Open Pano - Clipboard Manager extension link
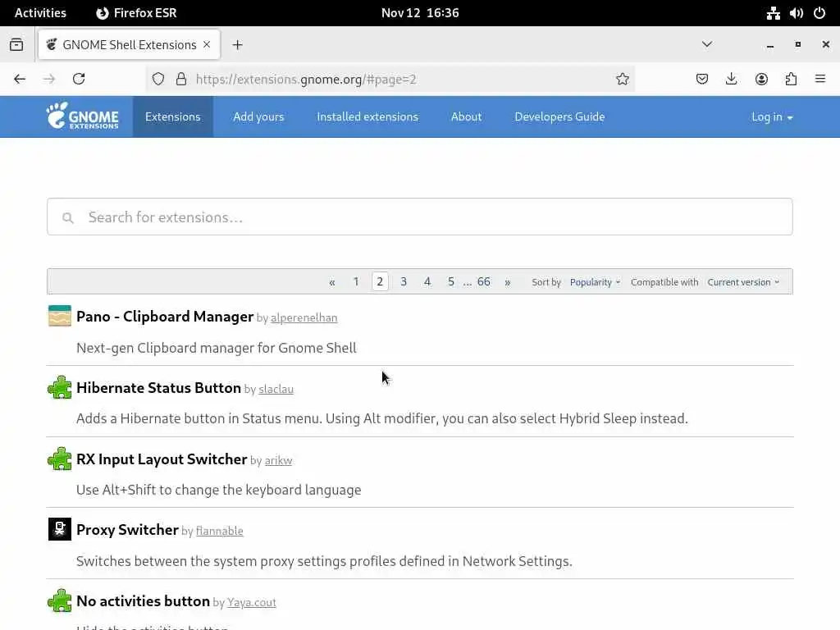Screen dimensions: 840x630 coord(165,317)
